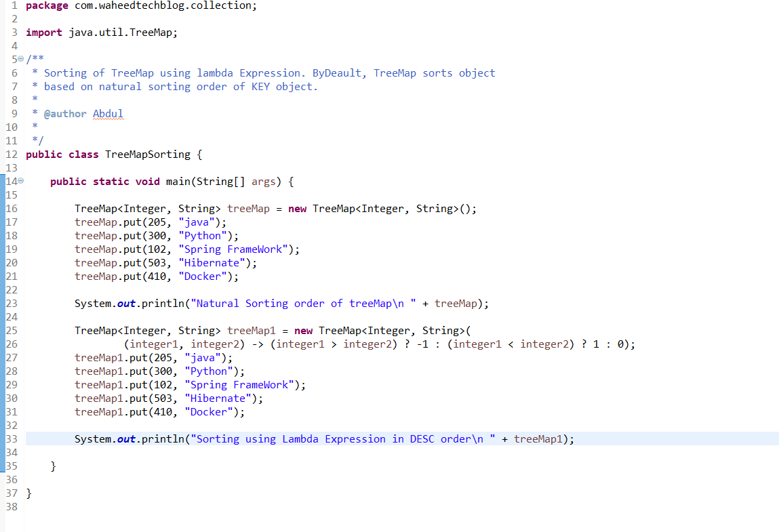The image size is (779, 532).
Task: Collapse the Javadoc comment fold marker
Action: (x=20, y=59)
